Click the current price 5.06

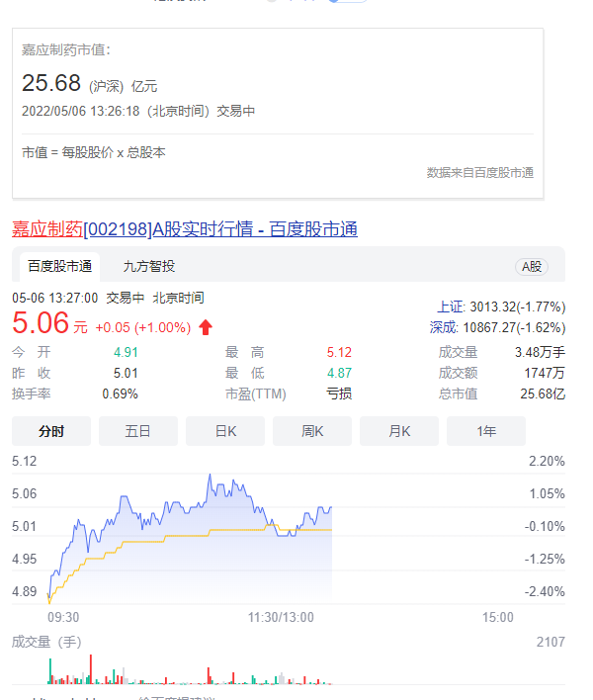coord(41,322)
